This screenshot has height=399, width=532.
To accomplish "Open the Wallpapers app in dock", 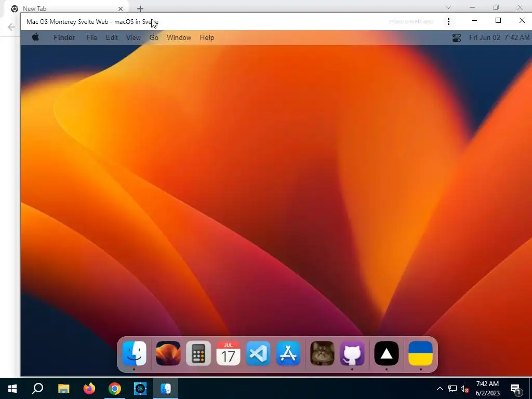I will click(168, 353).
